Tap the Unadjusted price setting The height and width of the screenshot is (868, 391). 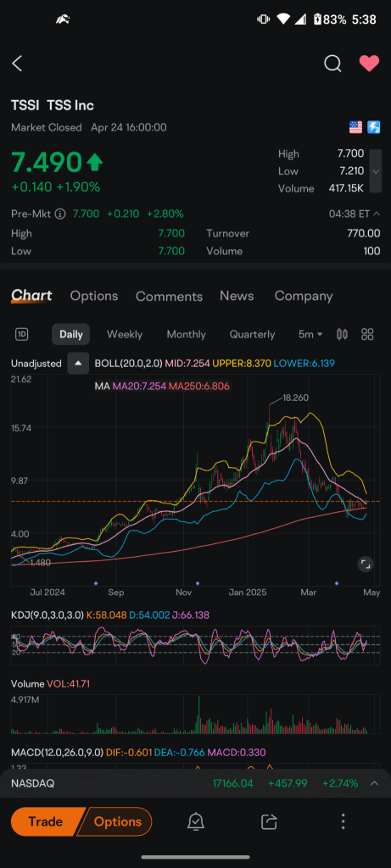click(x=36, y=364)
